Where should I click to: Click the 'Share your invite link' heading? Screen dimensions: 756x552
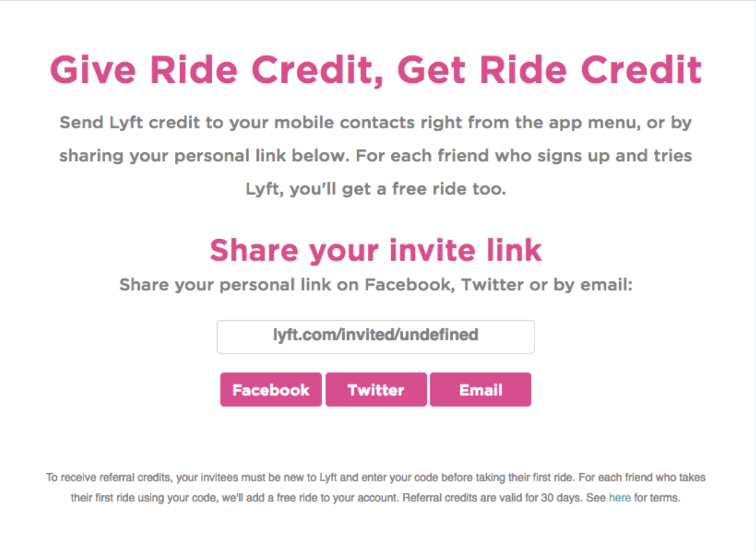(376, 250)
